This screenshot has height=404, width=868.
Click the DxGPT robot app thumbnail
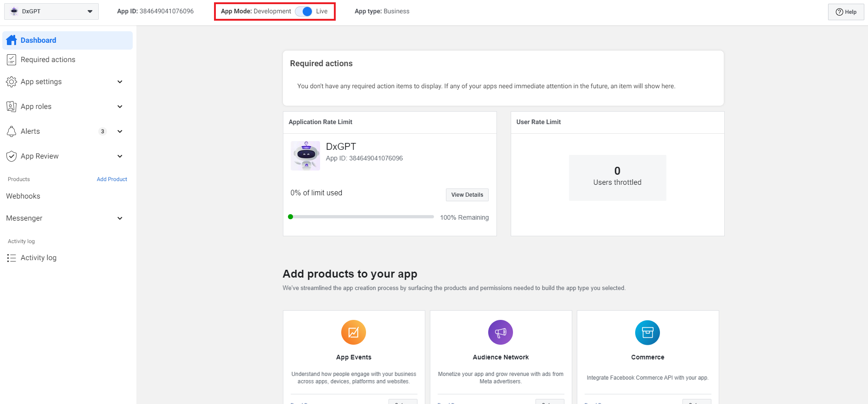click(x=305, y=156)
